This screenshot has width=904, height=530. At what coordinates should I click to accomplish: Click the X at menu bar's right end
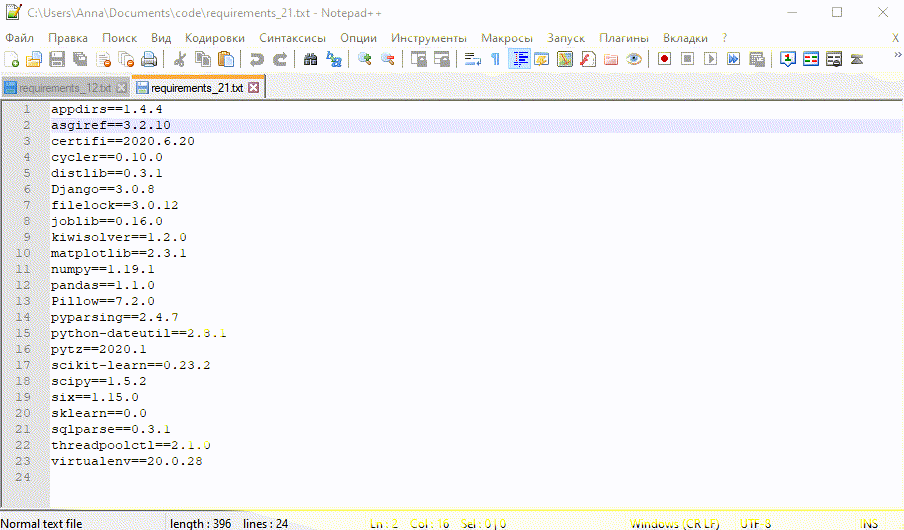tap(895, 38)
